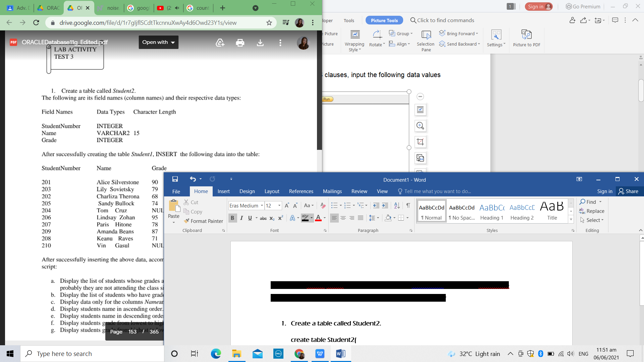Open the font size dropdown showing 12
644x362 pixels.
tap(279, 205)
